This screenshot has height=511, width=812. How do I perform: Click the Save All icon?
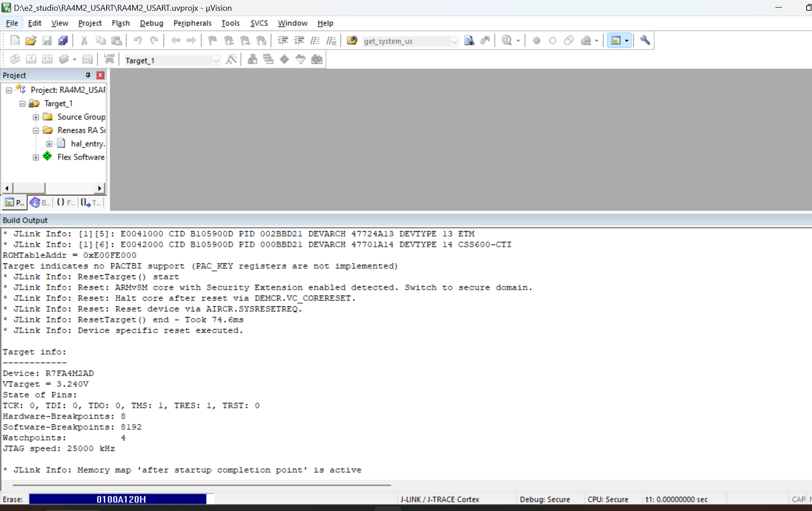coord(63,41)
